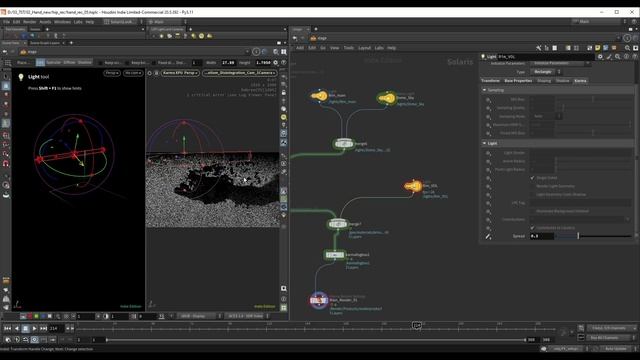Open the light Type dropdown (Rectangle)

[x=546, y=72]
